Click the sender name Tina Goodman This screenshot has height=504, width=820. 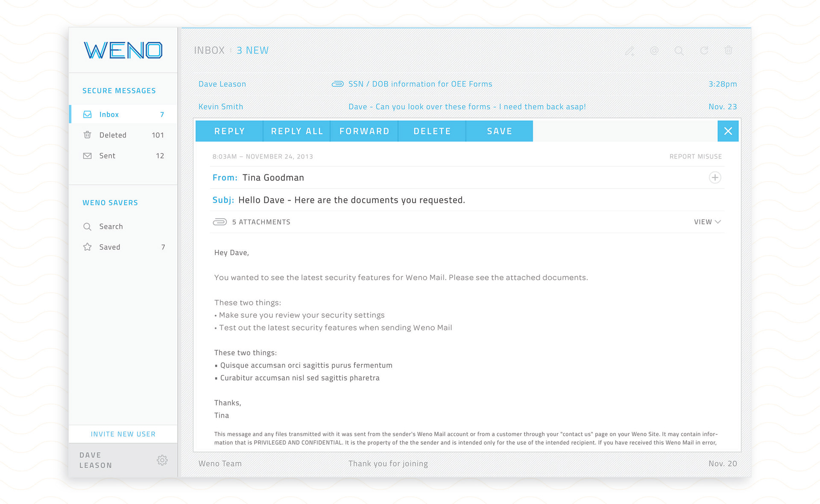tap(273, 178)
